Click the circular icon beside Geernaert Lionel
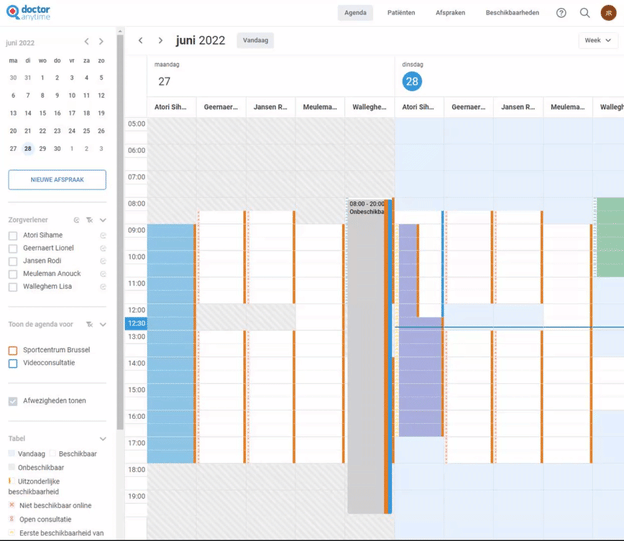 (x=103, y=248)
